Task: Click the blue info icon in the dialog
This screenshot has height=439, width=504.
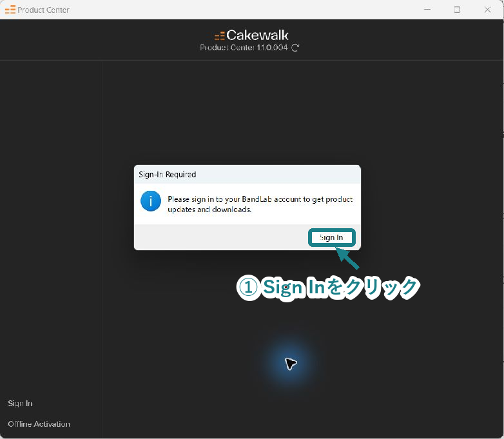Action: click(151, 201)
